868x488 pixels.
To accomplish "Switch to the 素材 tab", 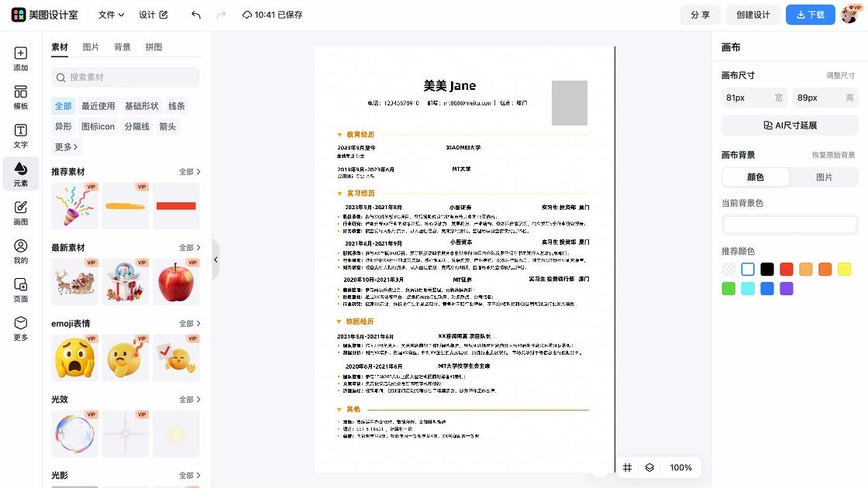I will coord(60,47).
